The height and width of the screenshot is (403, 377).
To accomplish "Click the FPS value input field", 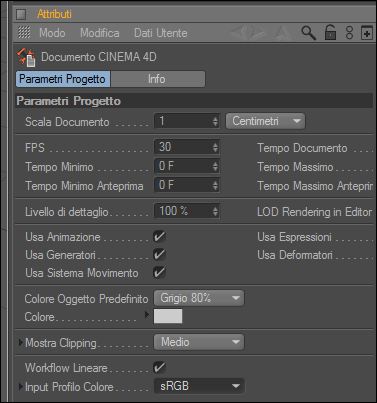I will (x=187, y=147).
